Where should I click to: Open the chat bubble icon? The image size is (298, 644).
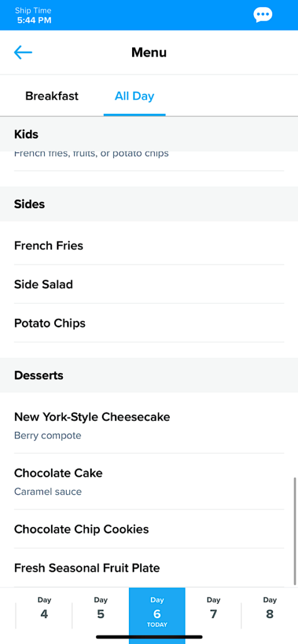tap(263, 15)
